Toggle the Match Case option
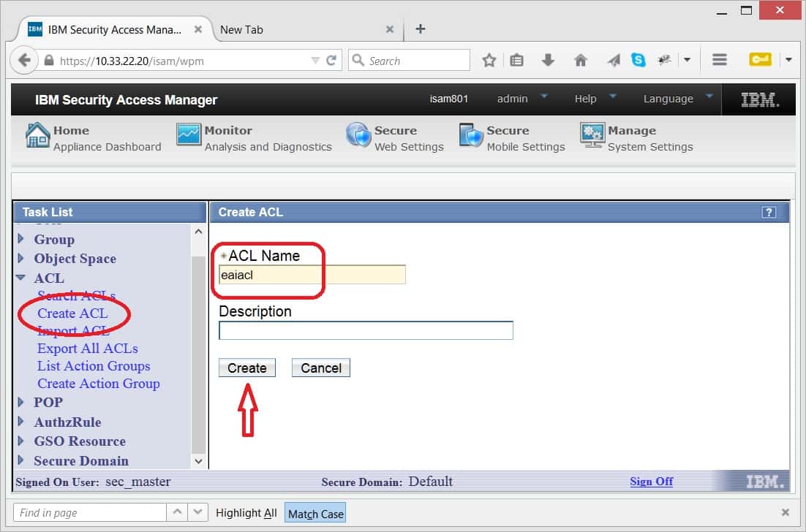This screenshot has width=806, height=532. pyautogui.click(x=315, y=514)
